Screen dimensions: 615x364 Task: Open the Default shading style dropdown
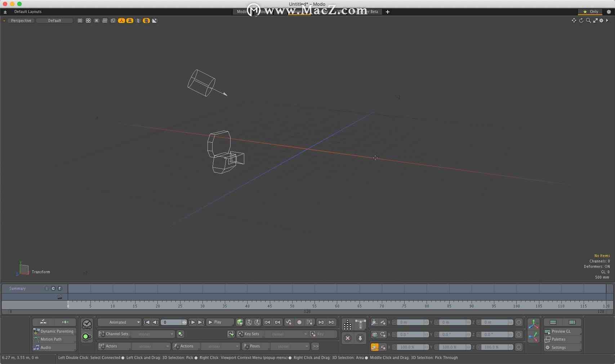pos(54,21)
